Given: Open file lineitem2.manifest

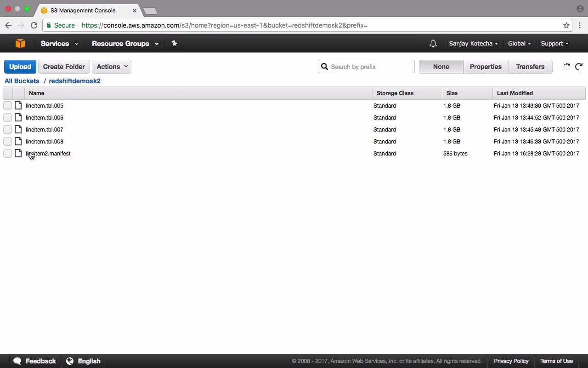Looking at the screenshot, I should [x=48, y=154].
